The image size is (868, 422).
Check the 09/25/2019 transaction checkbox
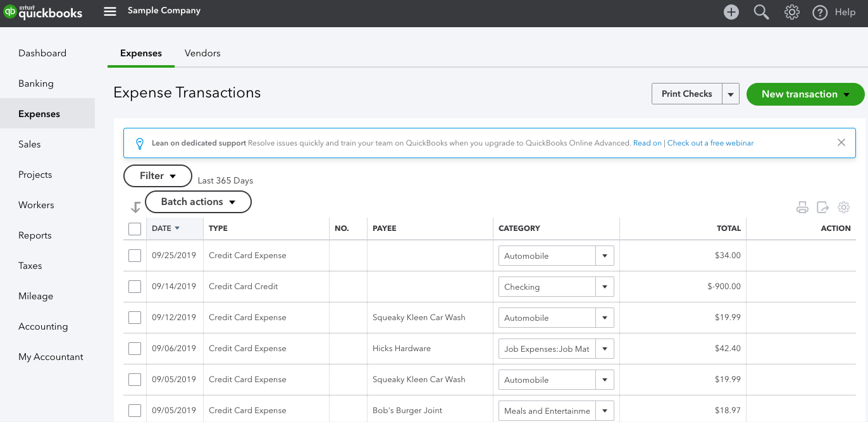tap(135, 256)
